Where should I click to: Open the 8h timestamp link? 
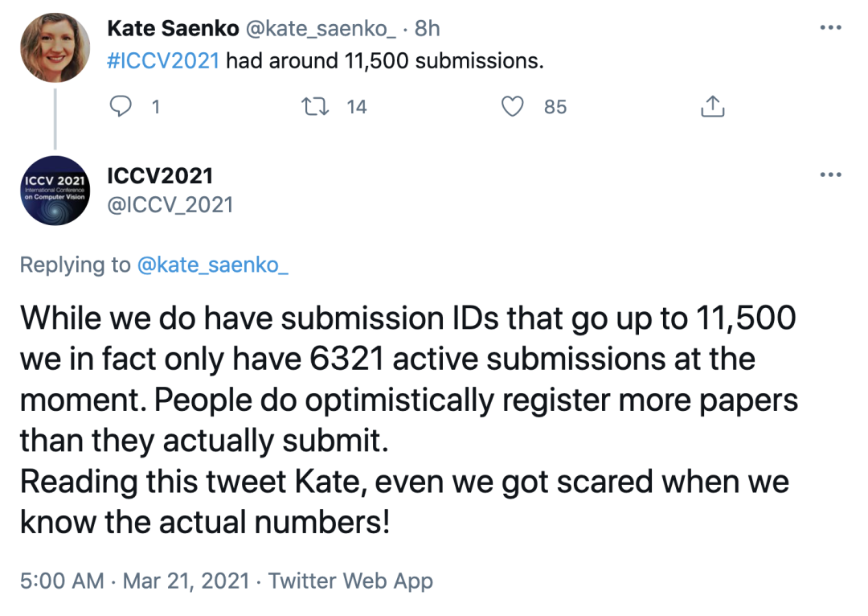coord(427,28)
